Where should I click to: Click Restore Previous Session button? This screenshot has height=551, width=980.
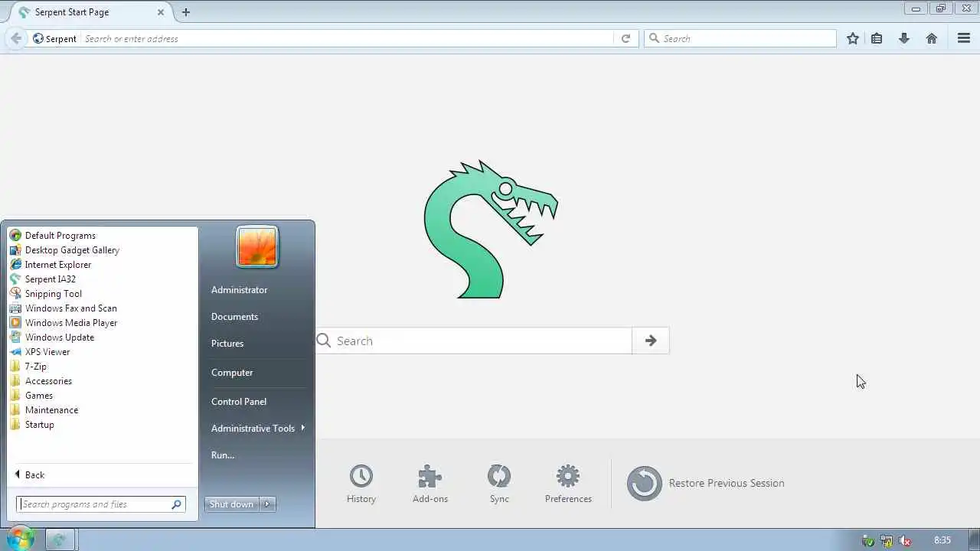coord(706,483)
